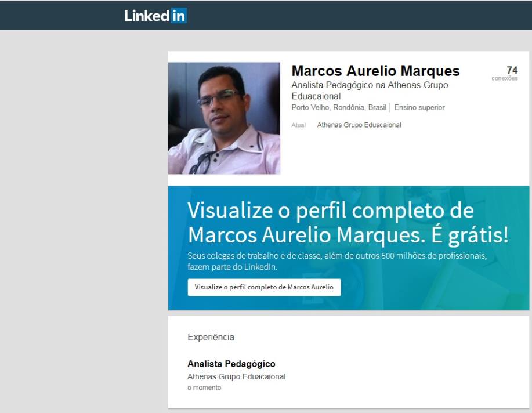532x413 pixels.
Task: Select the 'conexões' label under 74
Action: 505,78
